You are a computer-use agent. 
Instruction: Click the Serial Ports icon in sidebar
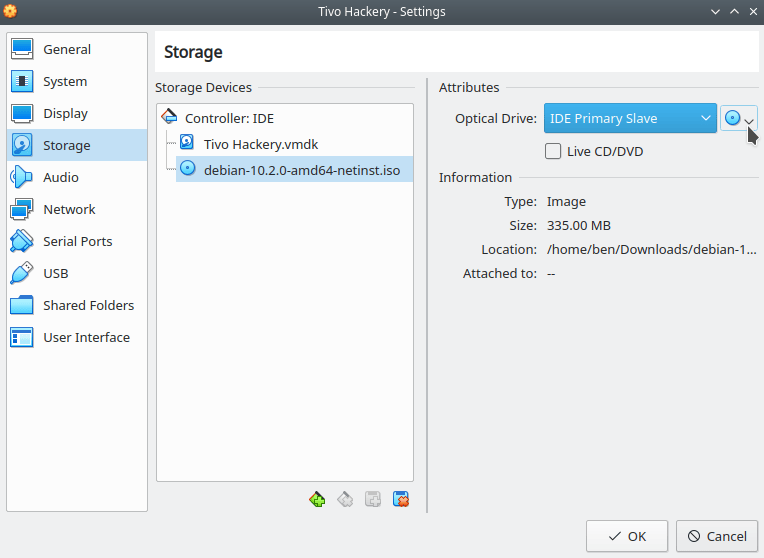(21, 241)
